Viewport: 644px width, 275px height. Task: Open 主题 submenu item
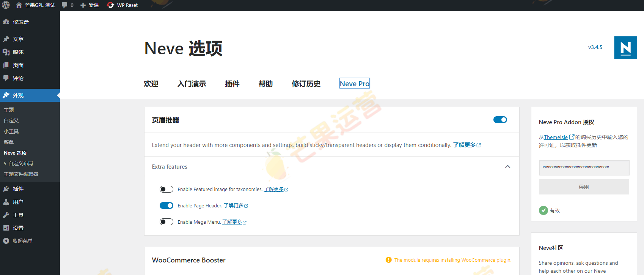[9, 110]
